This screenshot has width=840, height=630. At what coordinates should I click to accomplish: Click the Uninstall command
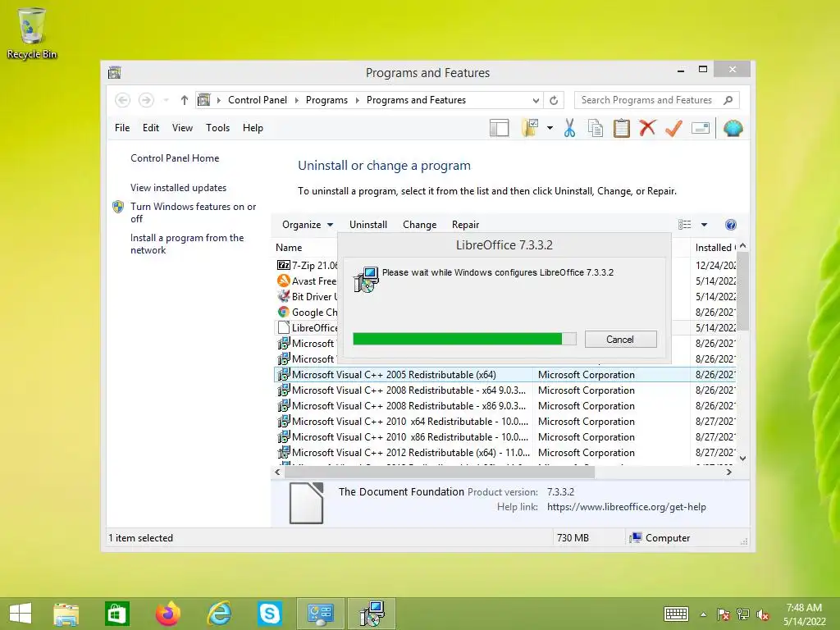[368, 225]
